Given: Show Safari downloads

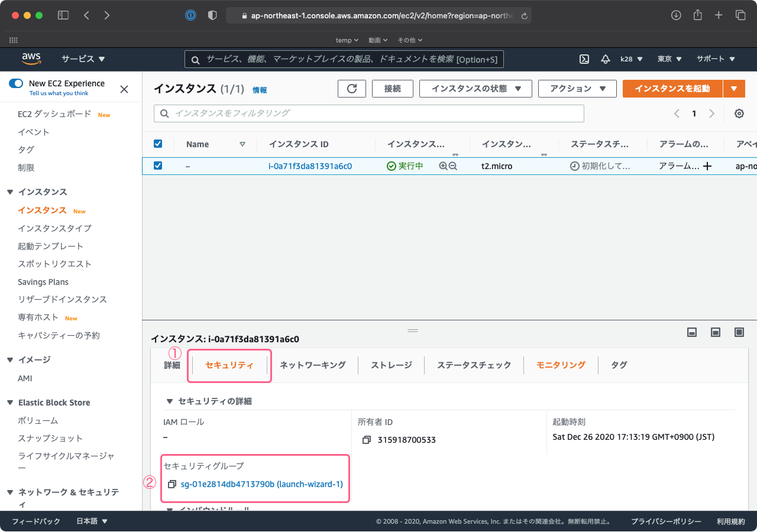Looking at the screenshot, I should [x=676, y=15].
